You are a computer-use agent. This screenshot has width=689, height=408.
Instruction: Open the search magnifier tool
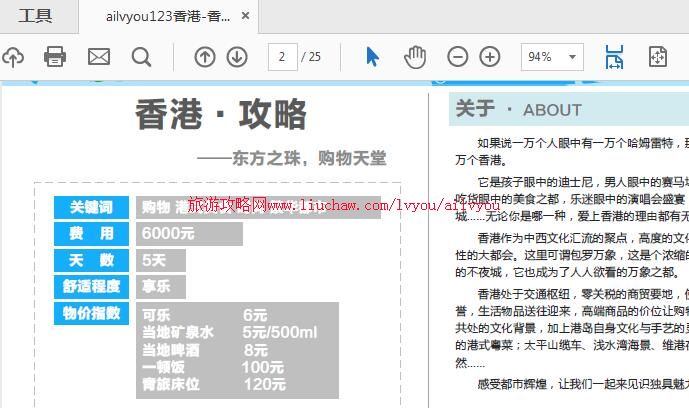point(141,57)
